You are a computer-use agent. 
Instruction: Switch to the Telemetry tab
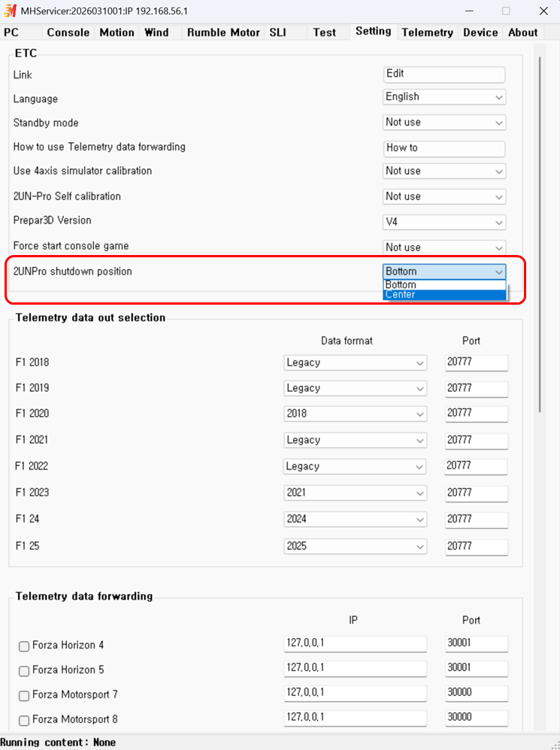click(427, 32)
